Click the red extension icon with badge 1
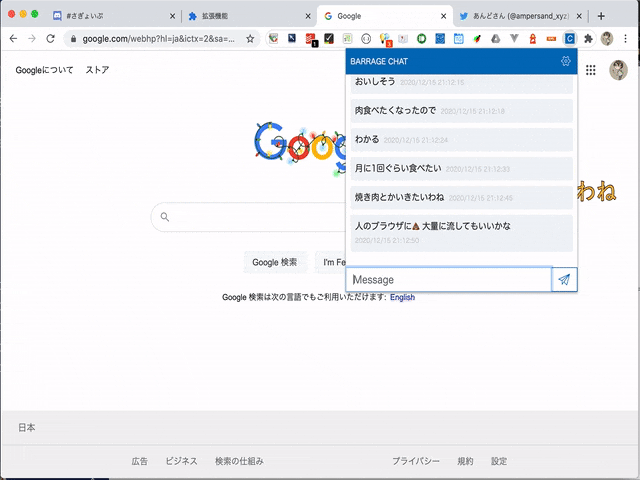The height and width of the screenshot is (480, 640). 311,40
